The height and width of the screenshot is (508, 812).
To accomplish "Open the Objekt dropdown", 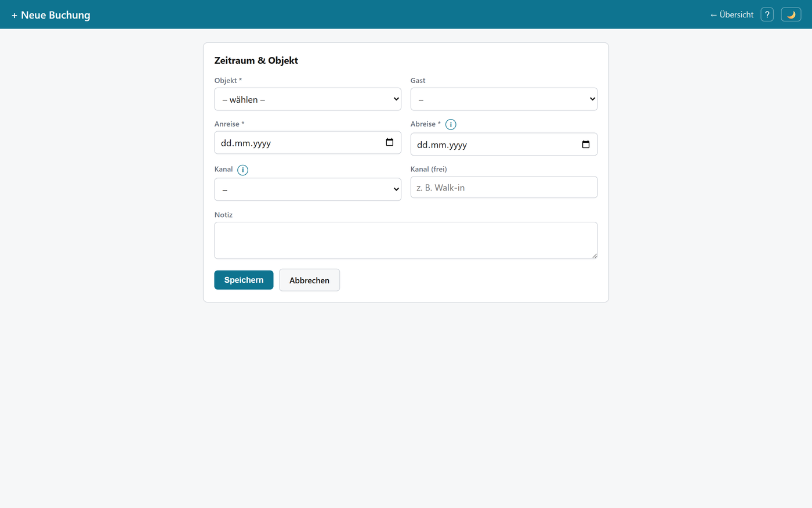I will click(308, 99).
